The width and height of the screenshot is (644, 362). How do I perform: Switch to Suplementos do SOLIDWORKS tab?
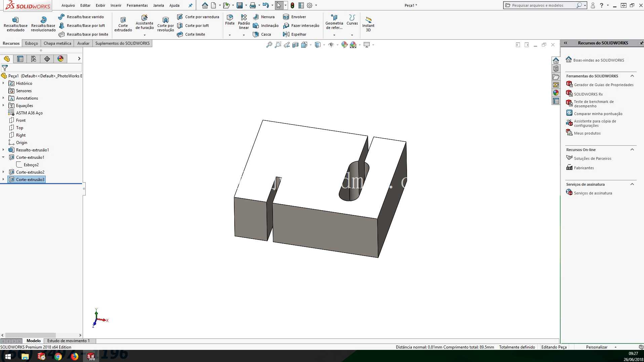122,43
